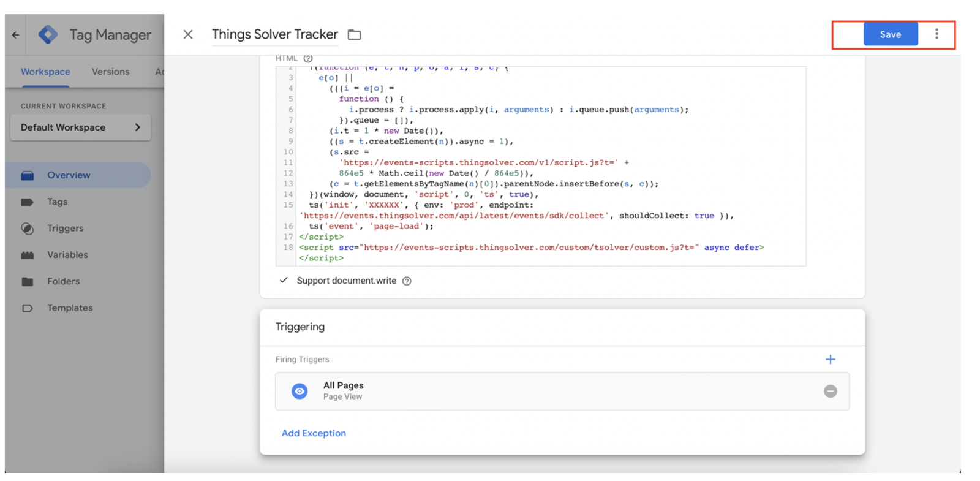Click the Add Exception link
The image size is (980, 481).
tap(314, 433)
